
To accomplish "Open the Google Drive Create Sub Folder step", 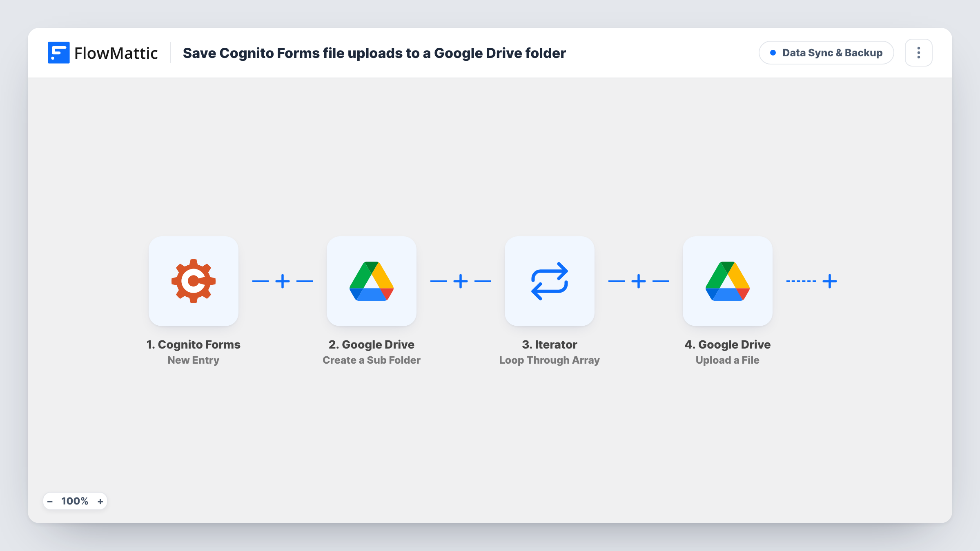I will pos(372,281).
